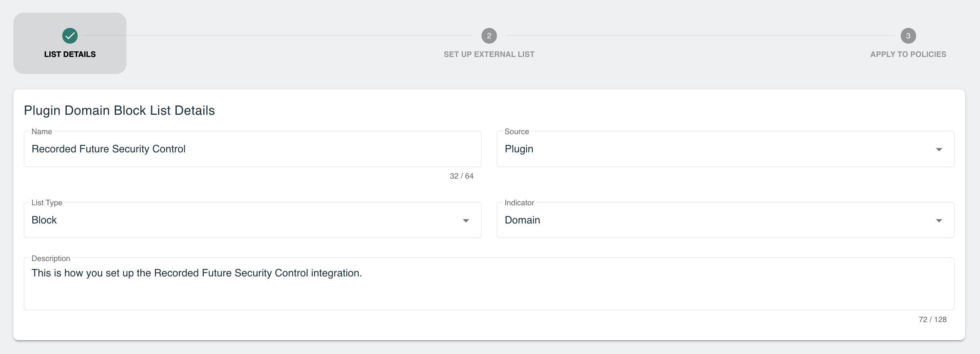Click the 32 / 64 character counter
The width and height of the screenshot is (980, 354).
461,176
